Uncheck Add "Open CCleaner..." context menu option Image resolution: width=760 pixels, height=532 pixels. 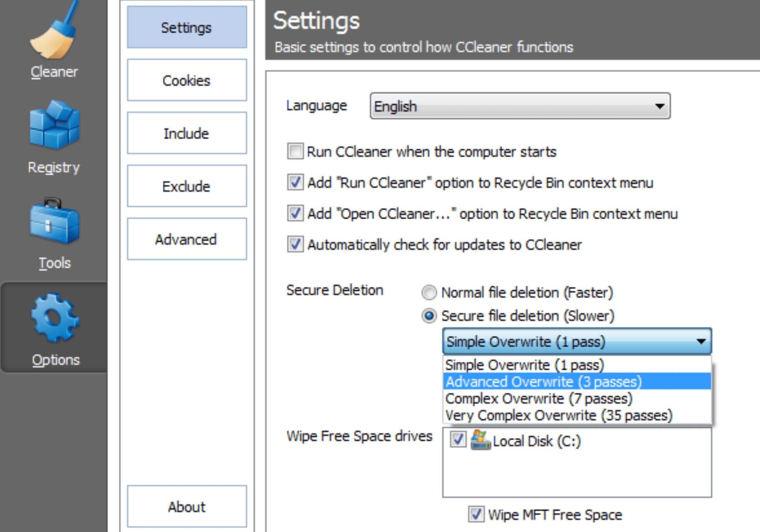[295, 213]
